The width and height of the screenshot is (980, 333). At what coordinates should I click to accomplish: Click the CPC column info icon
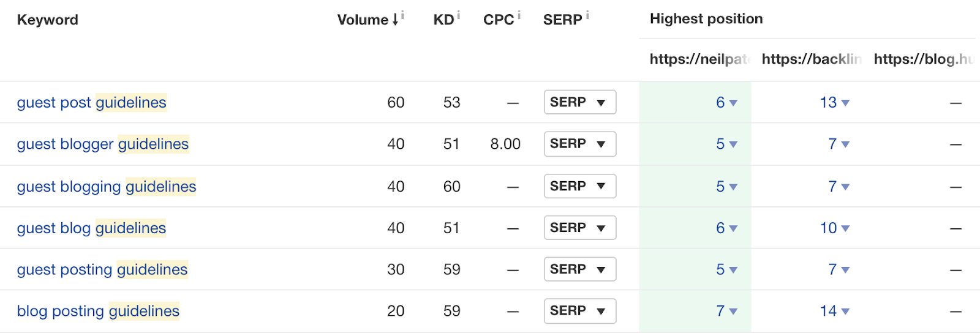519,15
